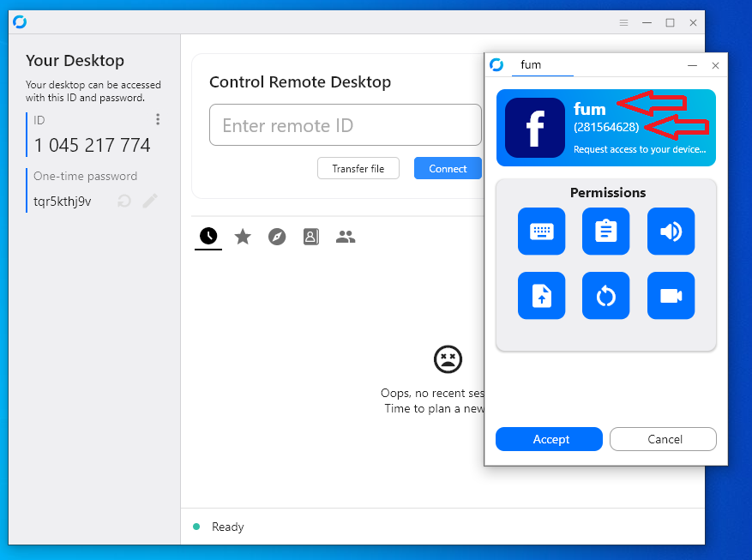The height and width of the screenshot is (560, 752).
Task: Click the password text tqr5kthj9v
Action: 63,202
